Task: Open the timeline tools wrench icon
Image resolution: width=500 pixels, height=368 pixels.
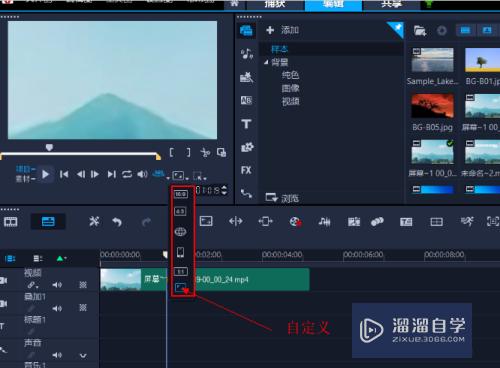Action: click(94, 221)
